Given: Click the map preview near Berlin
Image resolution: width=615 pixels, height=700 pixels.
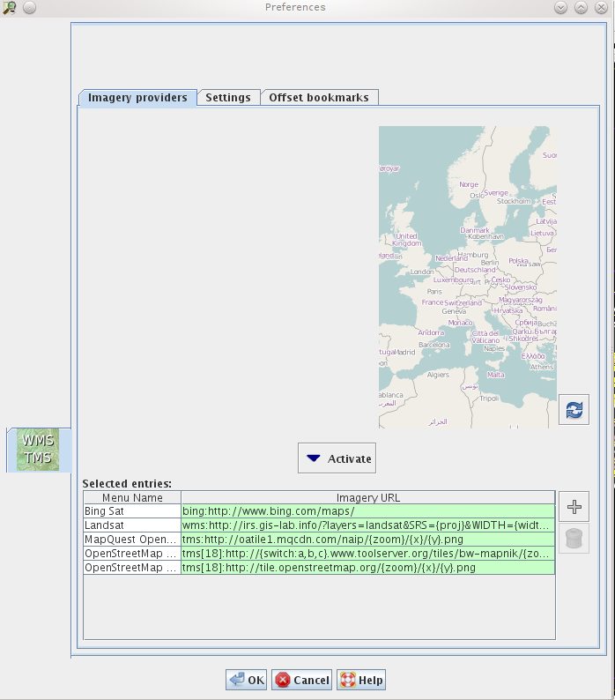Looking at the screenshot, I should [490, 262].
